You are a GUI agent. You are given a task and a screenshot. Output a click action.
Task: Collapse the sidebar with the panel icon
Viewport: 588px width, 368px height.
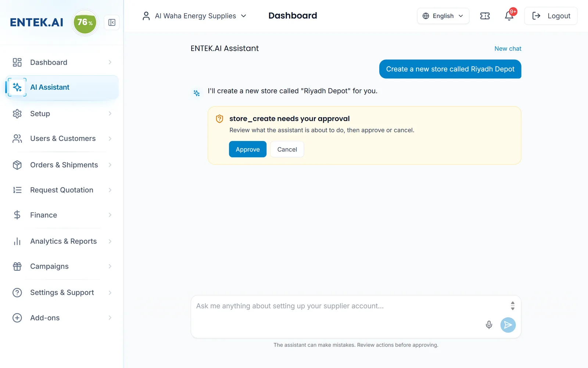point(112,22)
